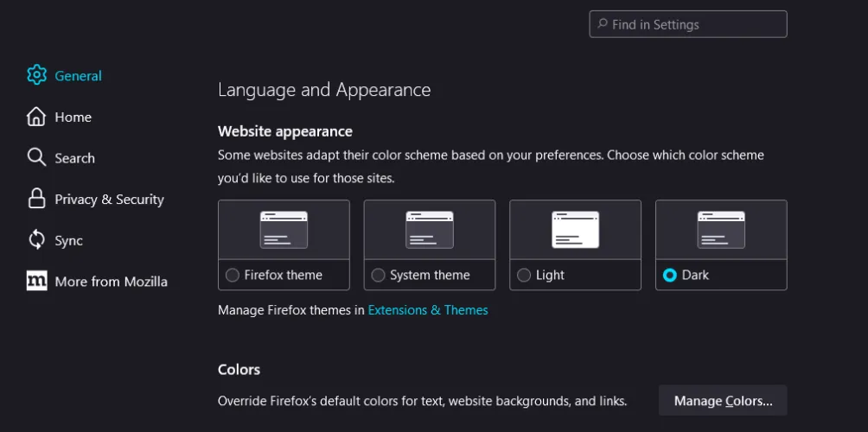Click the Sync arrows icon

pyautogui.click(x=36, y=240)
